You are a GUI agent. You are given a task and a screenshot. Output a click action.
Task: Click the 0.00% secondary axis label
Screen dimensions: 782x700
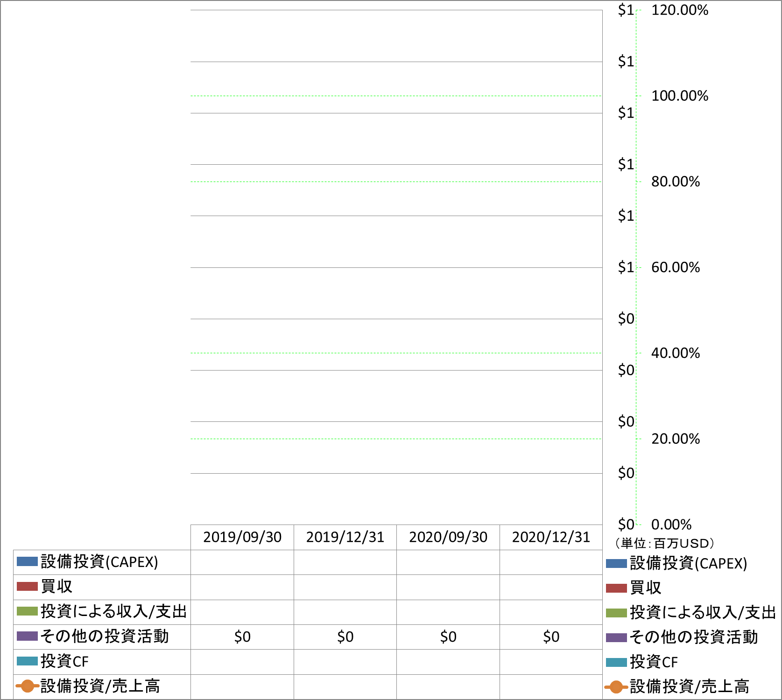pyautogui.click(x=671, y=525)
